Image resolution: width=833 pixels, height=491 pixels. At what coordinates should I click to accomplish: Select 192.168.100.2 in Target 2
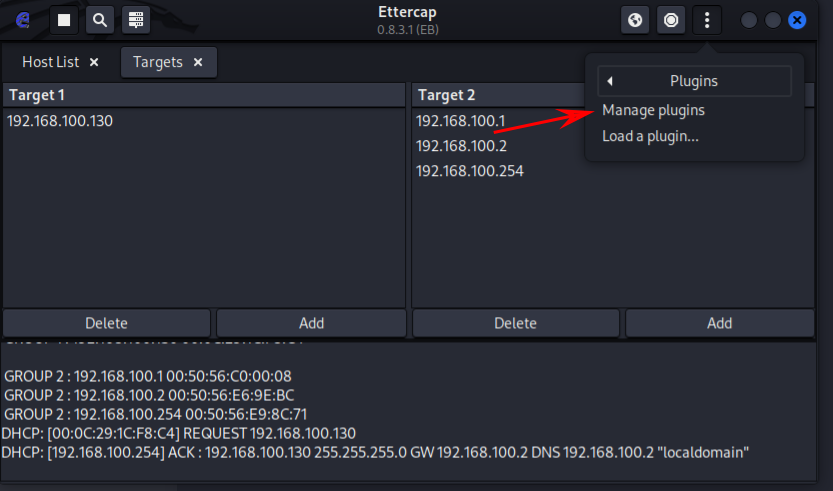(x=462, y=146)
